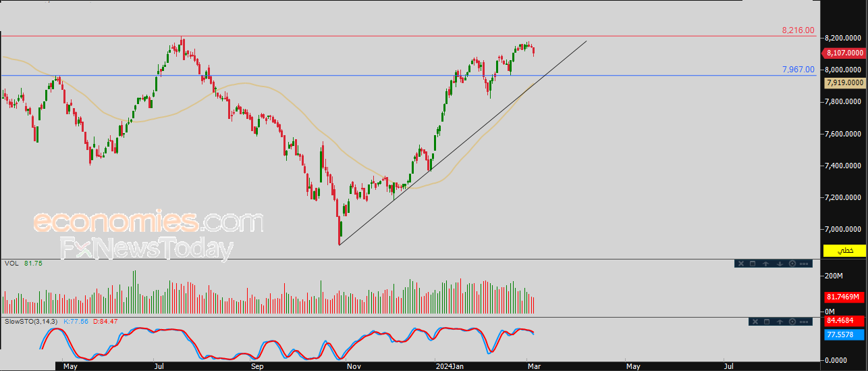This screenshot has height=371, width=868.
Task: Maximize the VOL indicator panel
Action: (753, 264)
